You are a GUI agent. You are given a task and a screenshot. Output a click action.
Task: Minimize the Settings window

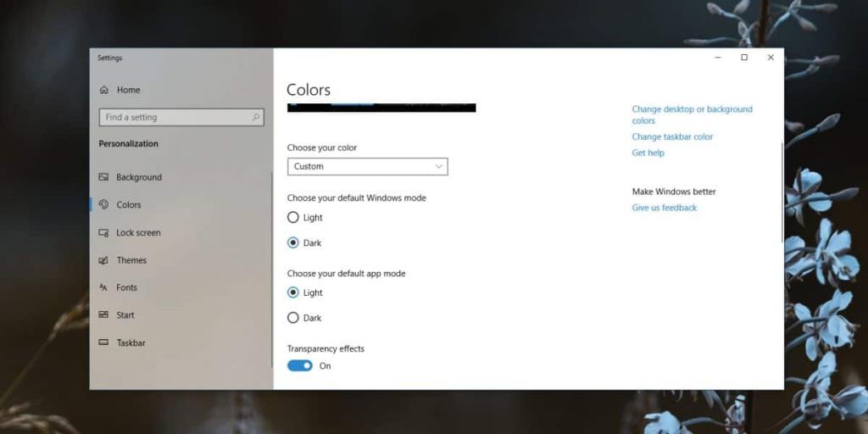click(x=718, y=58)
